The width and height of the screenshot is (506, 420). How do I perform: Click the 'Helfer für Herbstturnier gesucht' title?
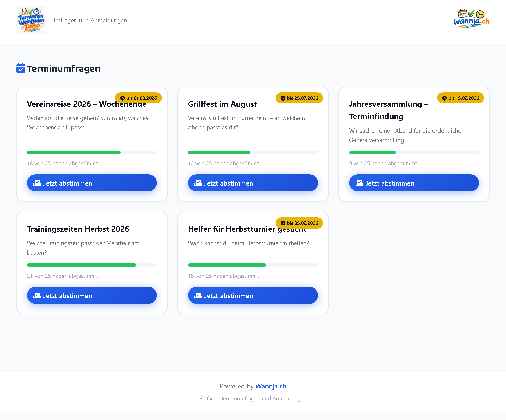247,229
